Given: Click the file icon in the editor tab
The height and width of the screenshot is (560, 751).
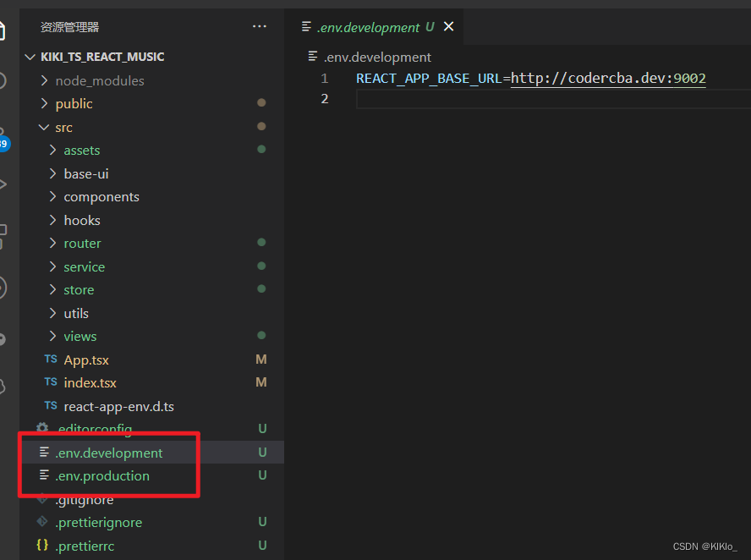Looking at the screenshot, I should (306, 26).
